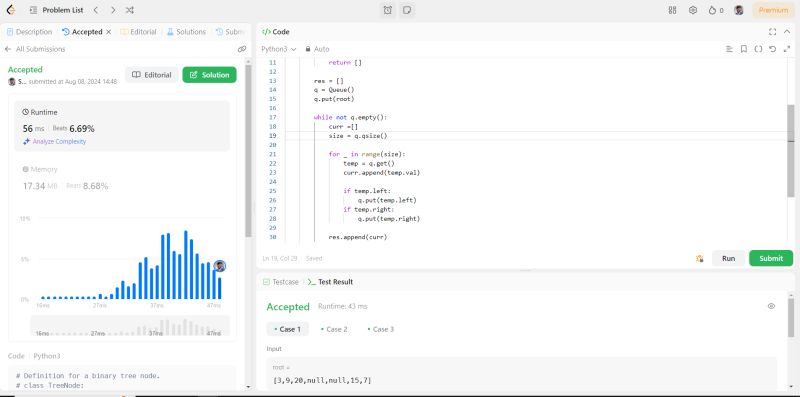Select Case 2 test case
Screen dimensions: 800x397
pyautogui.click(x=334, y=329)
